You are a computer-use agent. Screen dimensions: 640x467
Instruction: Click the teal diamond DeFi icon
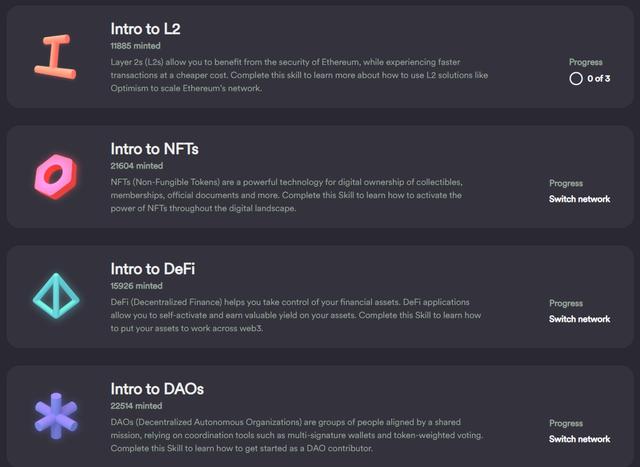coord(54,296)
